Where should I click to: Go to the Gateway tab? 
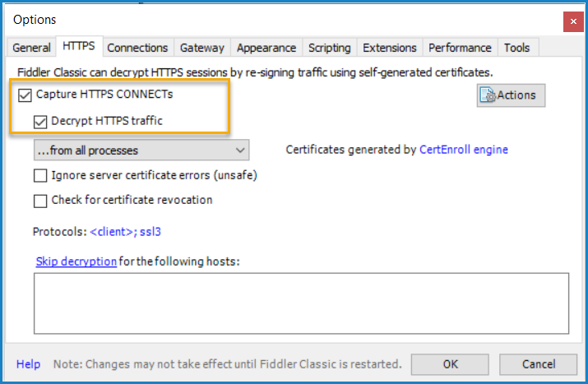pos(201,48)
